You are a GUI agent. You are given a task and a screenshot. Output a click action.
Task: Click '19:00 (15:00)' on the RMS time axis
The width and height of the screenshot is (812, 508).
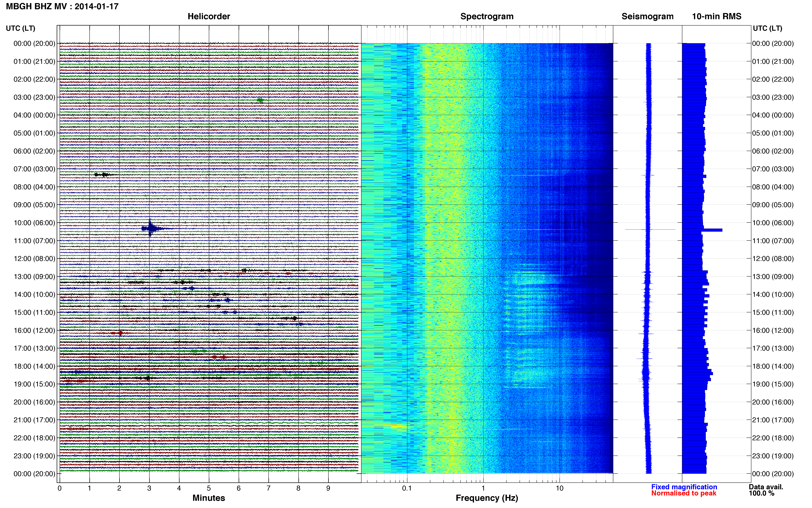[x=773, y=384]
